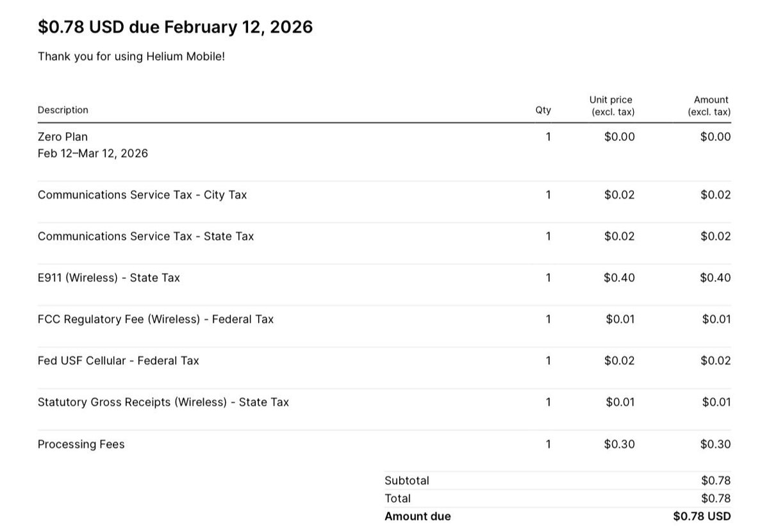Image resolution: width=769 pixels, height=532 pixels.
Task: Click the Subtotal label
Action: click(407, 480)
